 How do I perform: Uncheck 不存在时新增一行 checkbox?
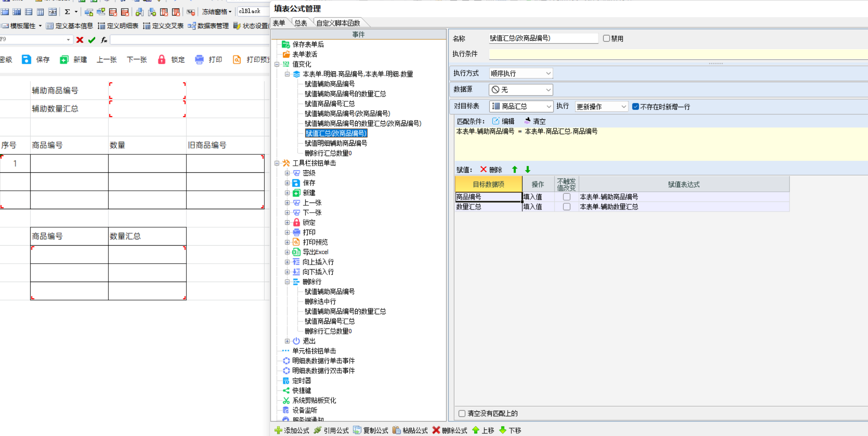click(x=635, y=106)
